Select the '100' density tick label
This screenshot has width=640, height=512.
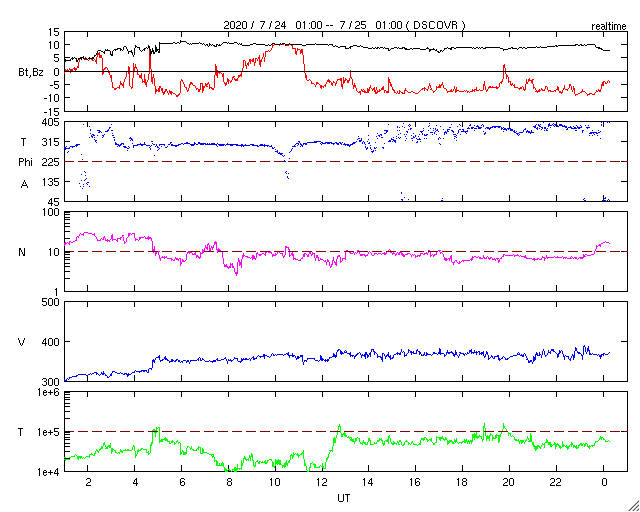(51, 213)
